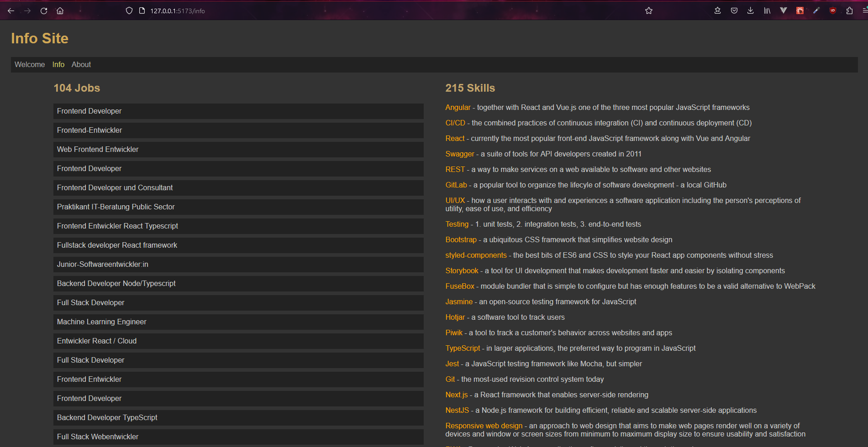Open the FuseBox skill link
Screen dimensions: 868x447
pos(460,286)
